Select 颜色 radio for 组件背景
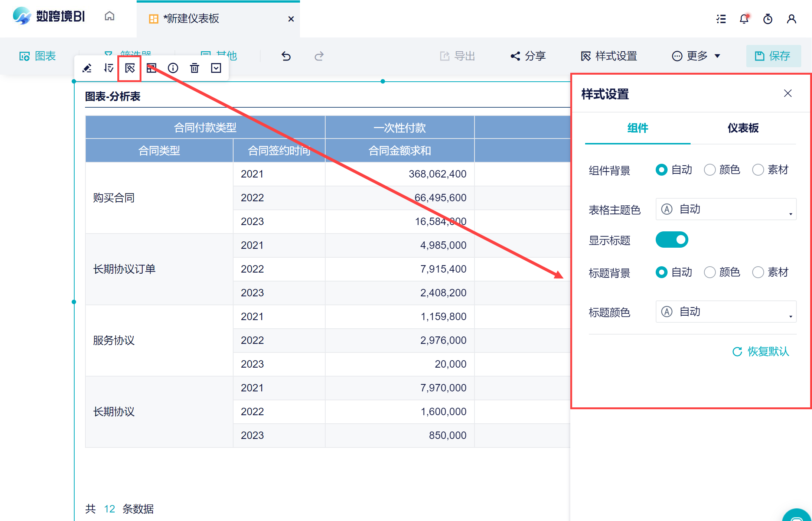Viewport: 812px width, 521px height. (710, 170)
